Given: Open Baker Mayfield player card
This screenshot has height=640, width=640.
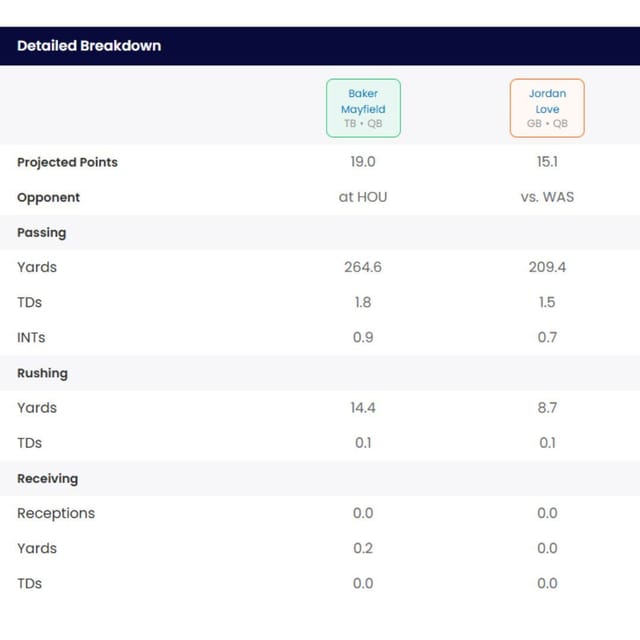Looking at the screenshot, I should (363, 108).
